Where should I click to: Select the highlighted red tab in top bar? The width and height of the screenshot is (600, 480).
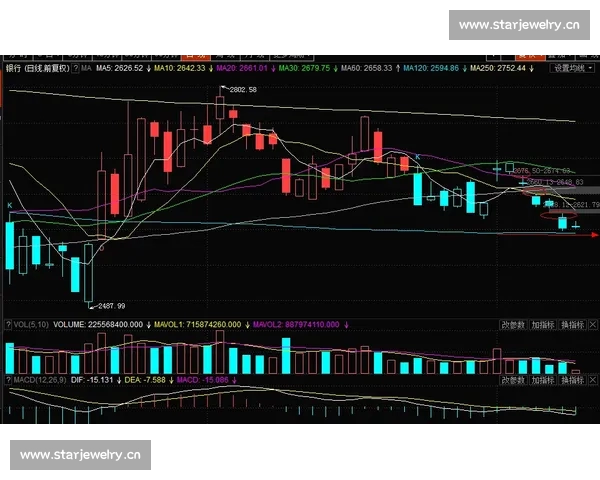pyautogui.click(x=198, y=57)
